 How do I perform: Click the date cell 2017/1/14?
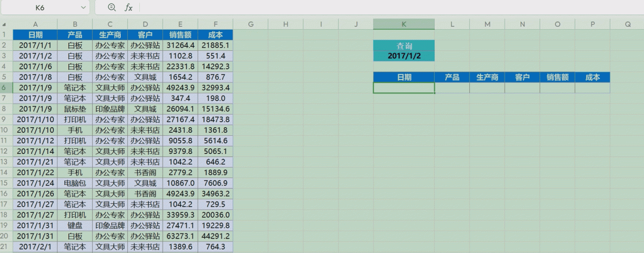click(35, 151)
